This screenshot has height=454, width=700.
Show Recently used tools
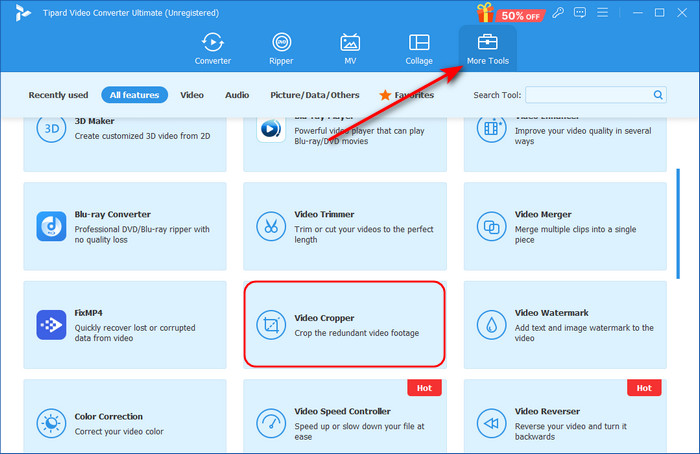[x=58, y=95]
